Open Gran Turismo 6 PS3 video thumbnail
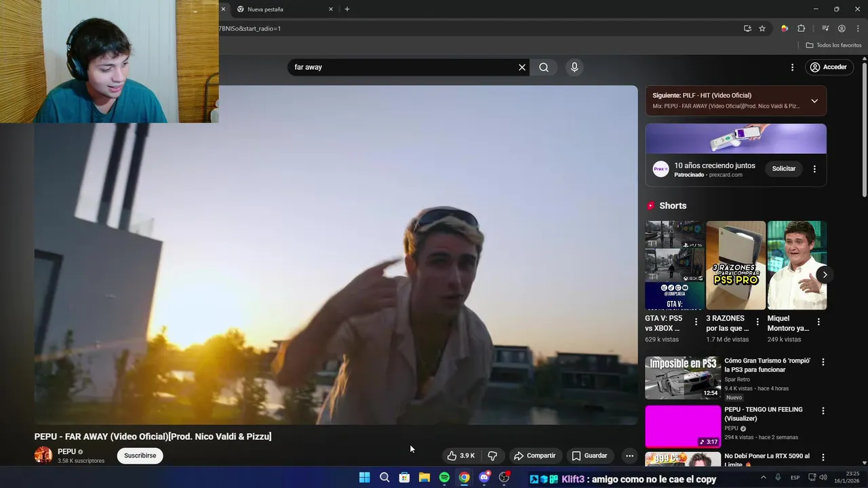The image size is (868, 488). point(683,378)
